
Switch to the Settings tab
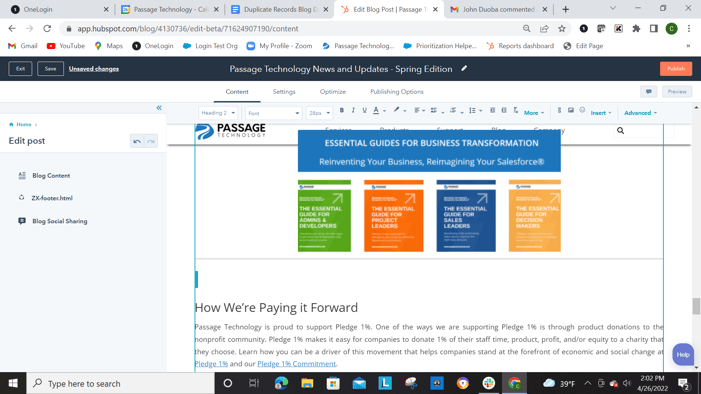[284, 92]
